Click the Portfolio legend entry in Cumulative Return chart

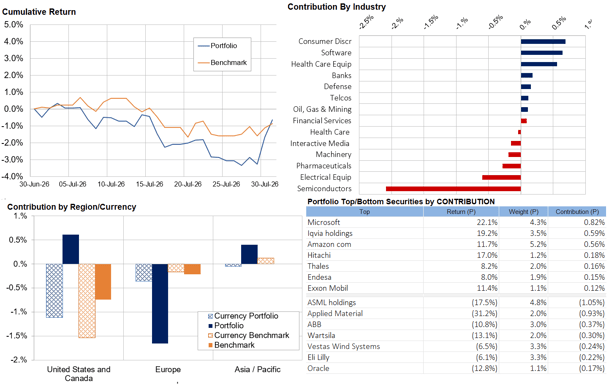(218, 46)
